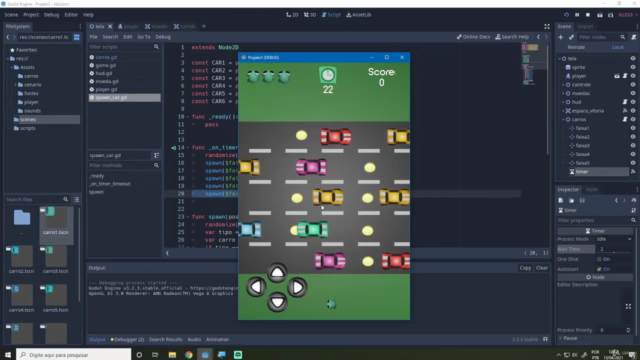The height and width of the screenshot is (360, 640).
Task: Expand the controle node in scene tree
Action: [x=563, y=85]
